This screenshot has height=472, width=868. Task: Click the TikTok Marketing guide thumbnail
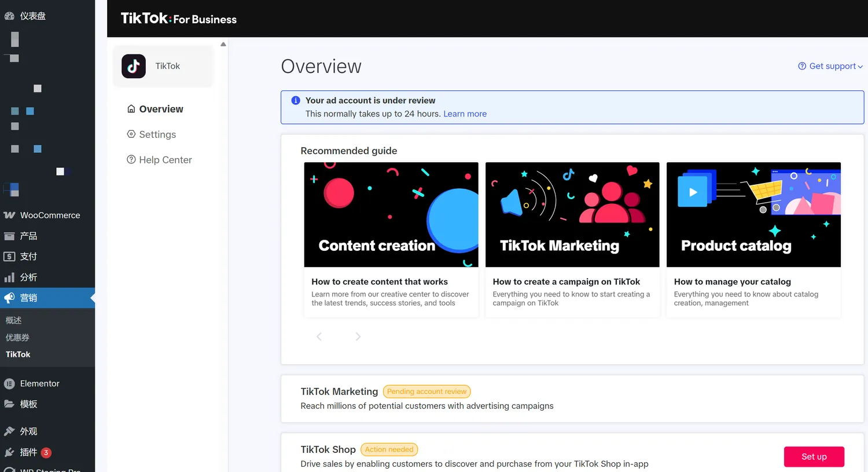(572, 214)
